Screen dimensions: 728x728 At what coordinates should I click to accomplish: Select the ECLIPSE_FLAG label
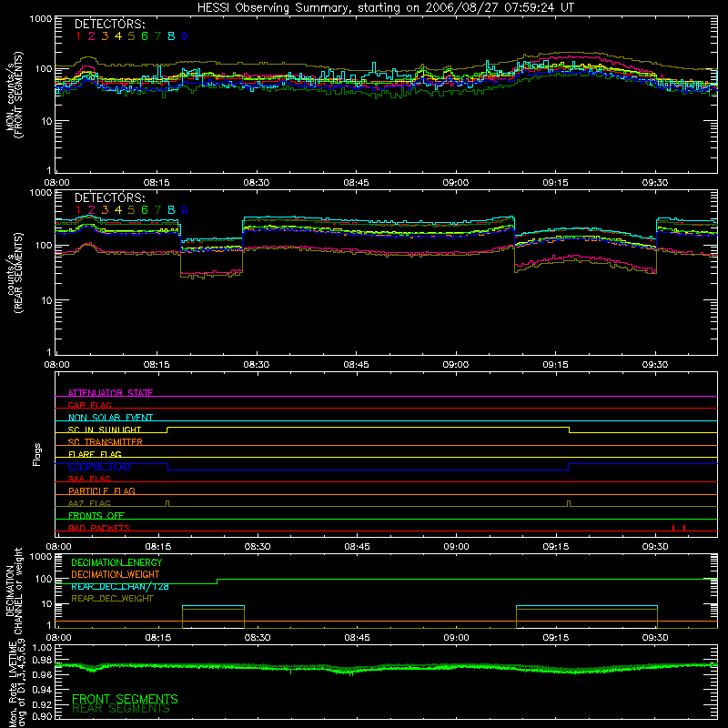point(99,467)
